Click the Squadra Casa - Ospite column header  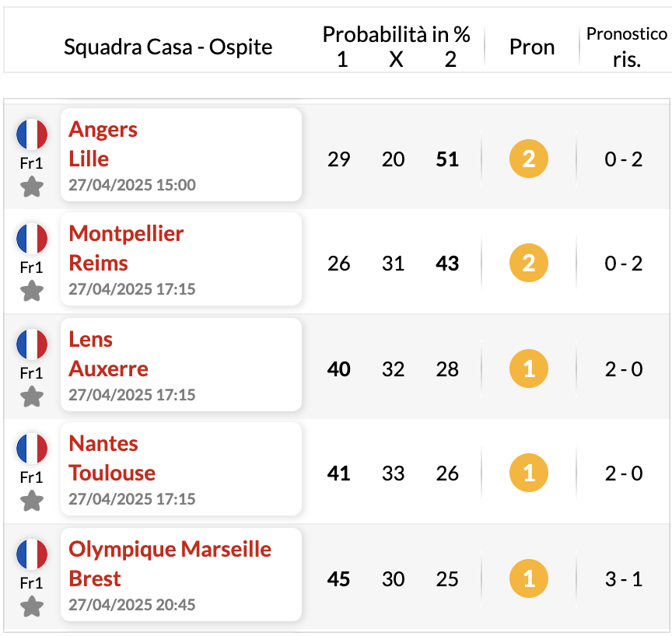[x=168, y=47]
